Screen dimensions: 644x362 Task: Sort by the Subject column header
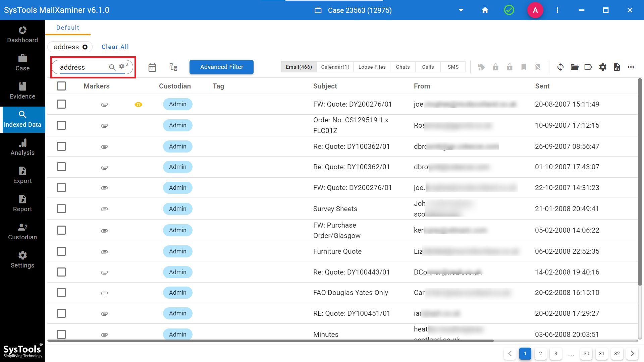325,86
